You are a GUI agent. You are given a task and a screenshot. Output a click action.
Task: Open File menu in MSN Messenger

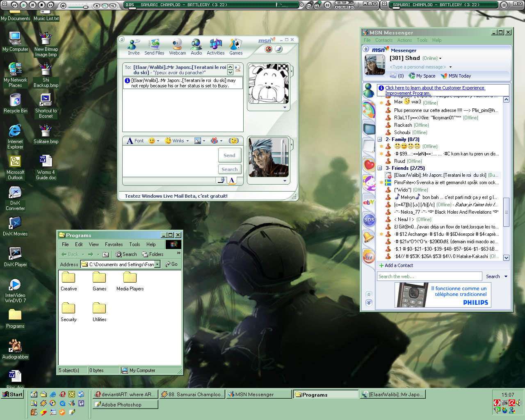367,40
